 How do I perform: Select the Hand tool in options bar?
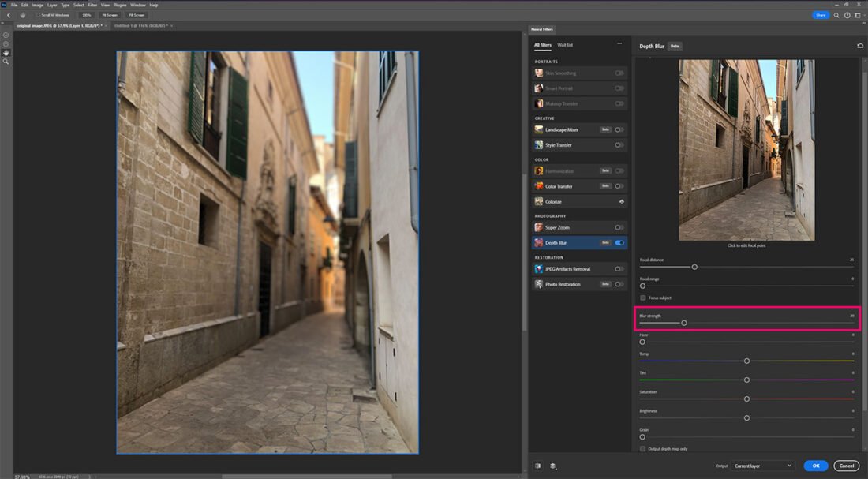click(x=23, y=15)
